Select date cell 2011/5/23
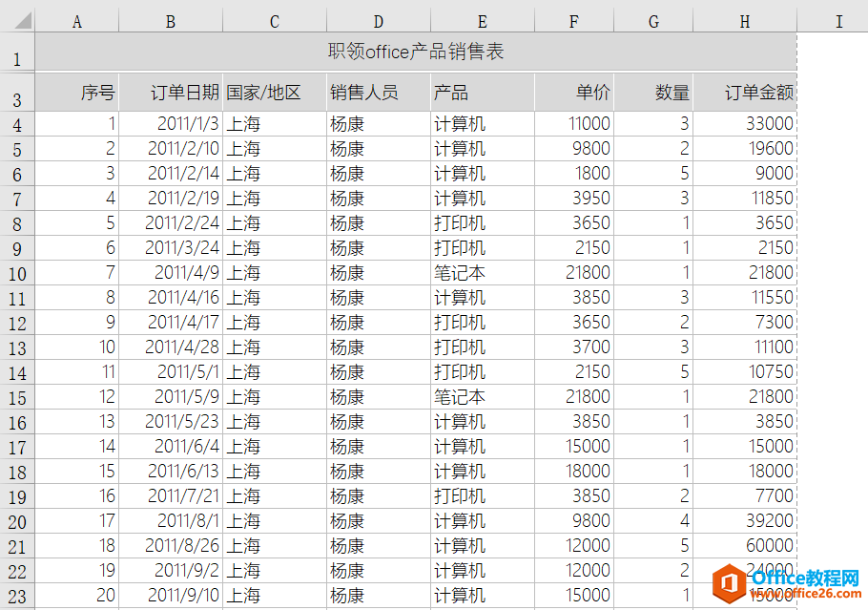Viewport: 868px width, 610px height. tap(171, 422)
